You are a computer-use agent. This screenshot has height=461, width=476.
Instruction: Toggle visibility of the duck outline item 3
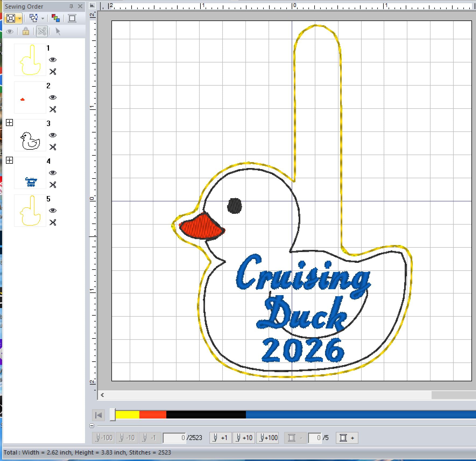click(53, 135)
